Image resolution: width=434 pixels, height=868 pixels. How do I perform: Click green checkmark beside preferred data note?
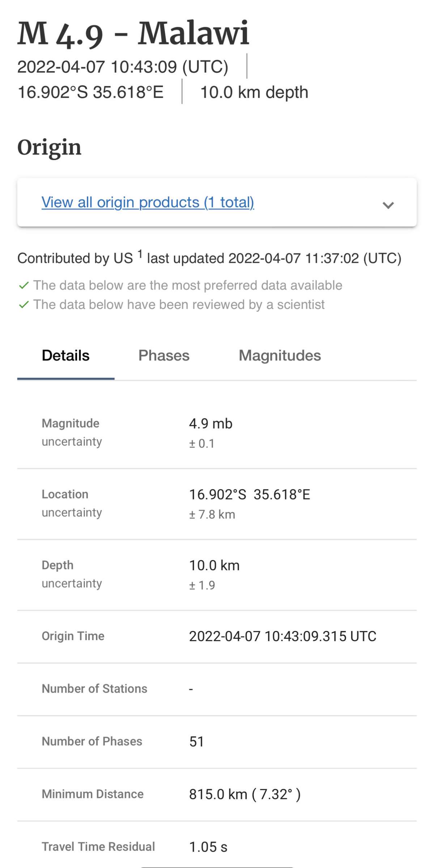[24, 285]
